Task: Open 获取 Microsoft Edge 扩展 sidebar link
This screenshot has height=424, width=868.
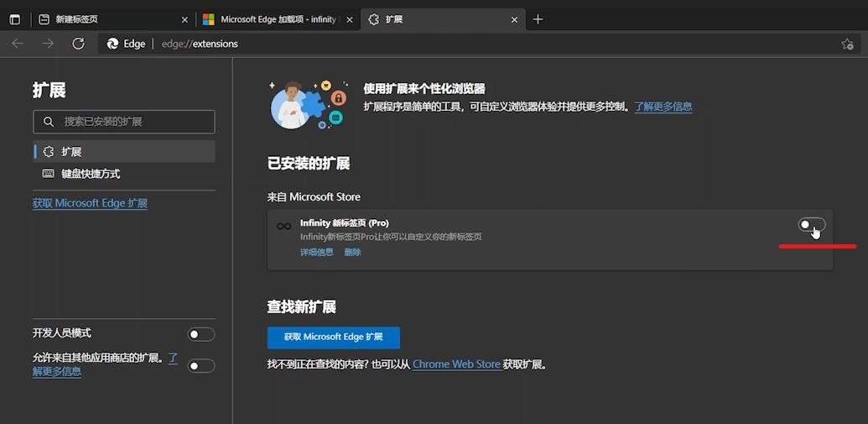Action: [90, 203]
